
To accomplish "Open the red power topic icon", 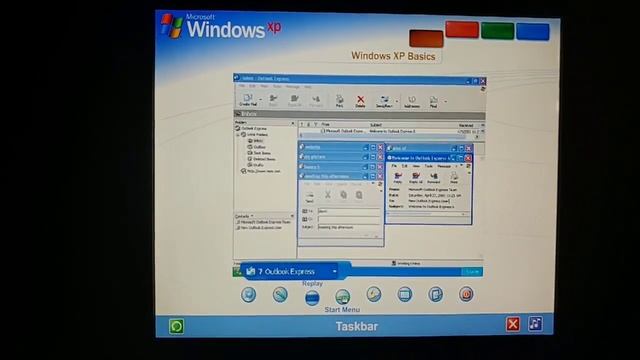I will [466, 294].
